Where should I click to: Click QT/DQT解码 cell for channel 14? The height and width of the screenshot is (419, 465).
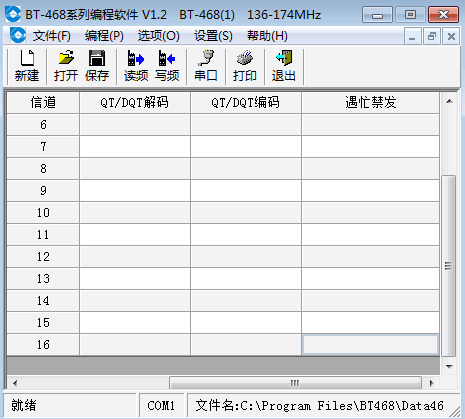click(x=135, y=301)
